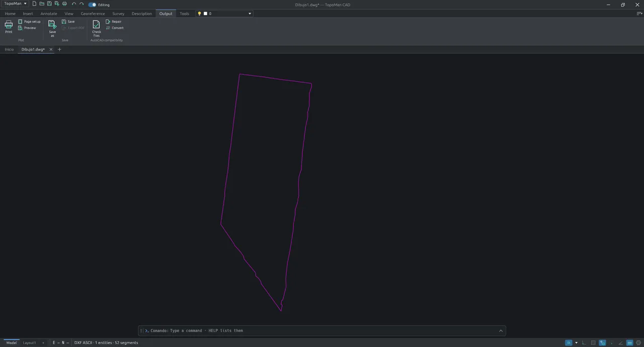Open plot Preview

click(x=27, y=28)
